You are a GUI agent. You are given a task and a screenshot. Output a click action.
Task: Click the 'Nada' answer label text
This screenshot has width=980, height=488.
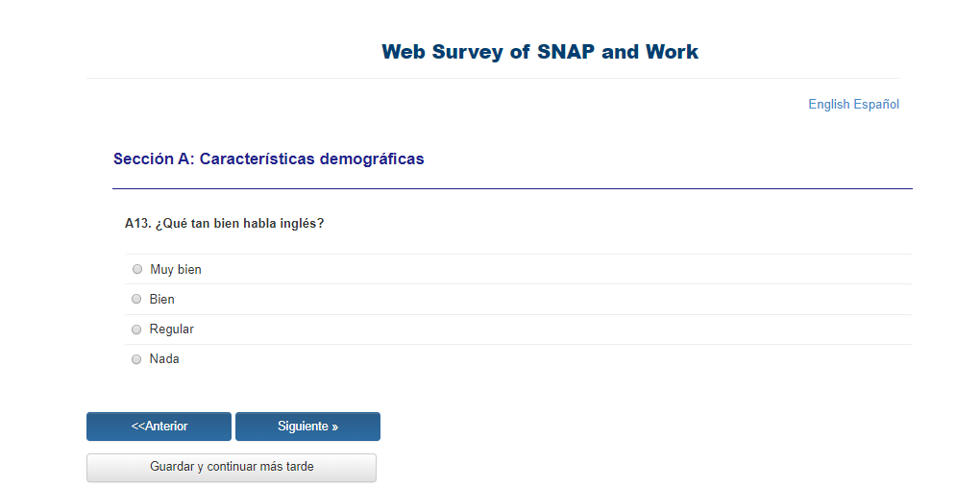click(x=164, y=359)
